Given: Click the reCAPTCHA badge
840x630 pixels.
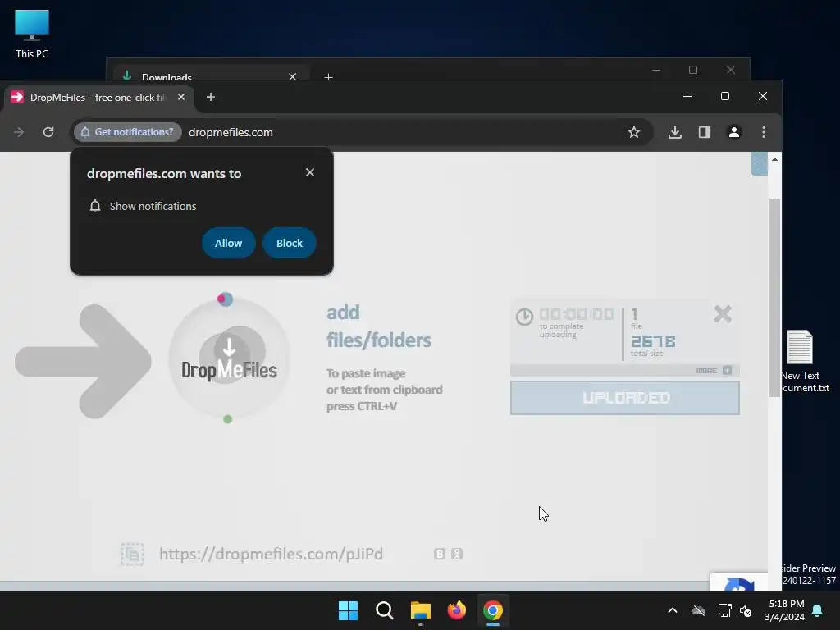Looking at the screenshot, I should coord(739,582).
